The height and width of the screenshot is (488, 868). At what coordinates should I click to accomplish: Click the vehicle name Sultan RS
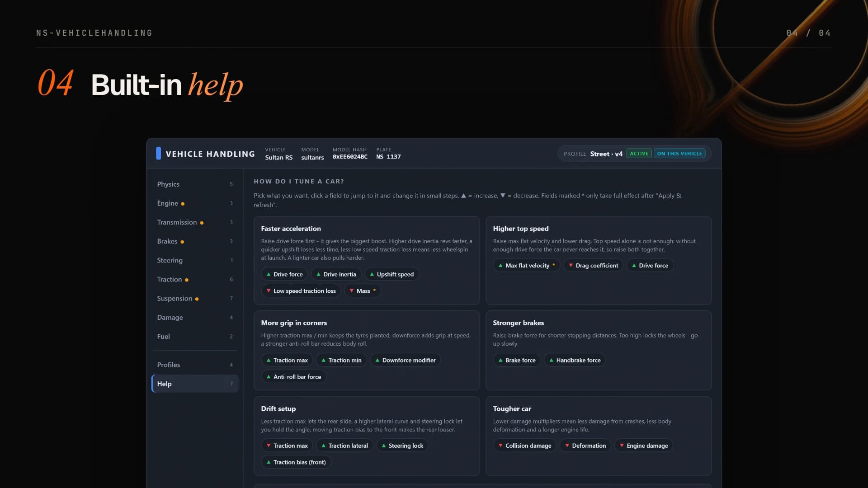[x=278, y=157]
